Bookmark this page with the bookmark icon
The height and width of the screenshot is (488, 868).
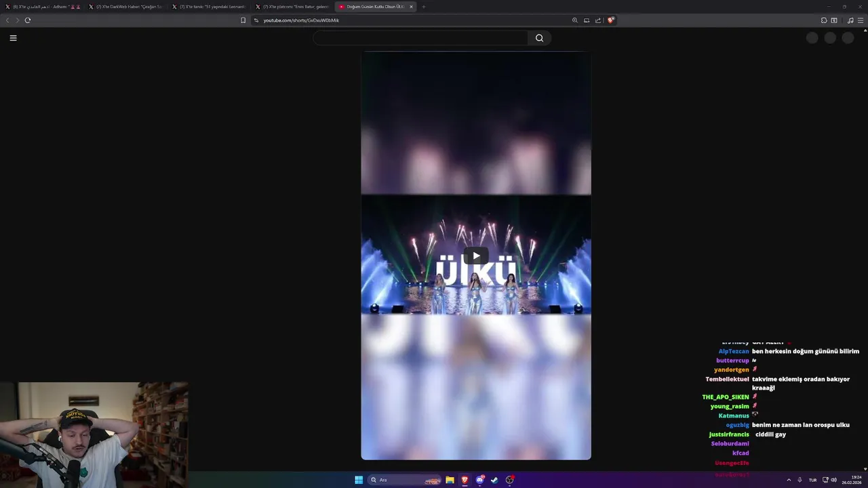[243, 20]
